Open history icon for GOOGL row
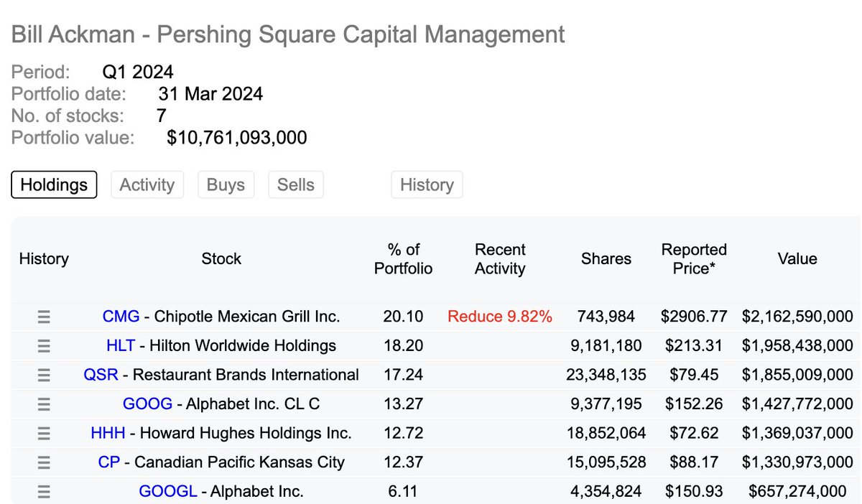This screenshot has height=504, width=862. coord(44,492)
